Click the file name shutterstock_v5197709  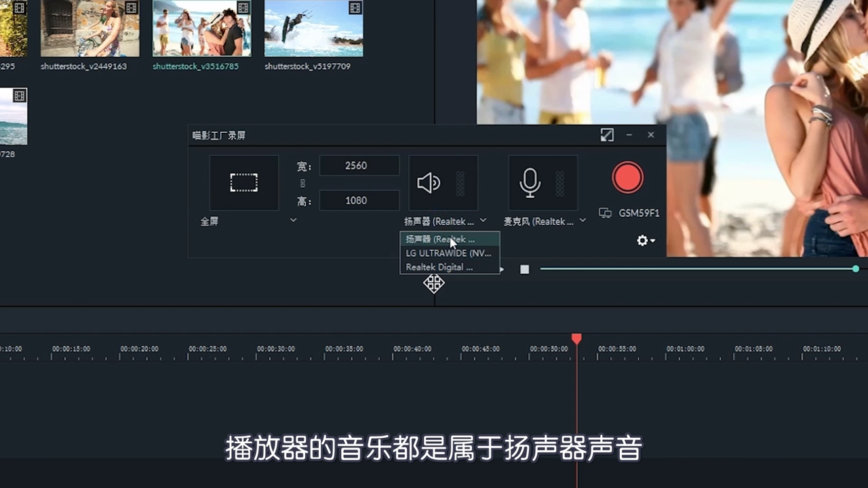[x=307, y=66]
